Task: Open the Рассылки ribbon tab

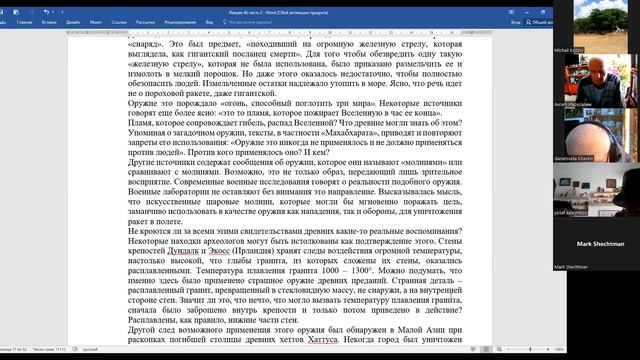Action: pyautogui.click(x=145, y=22)
